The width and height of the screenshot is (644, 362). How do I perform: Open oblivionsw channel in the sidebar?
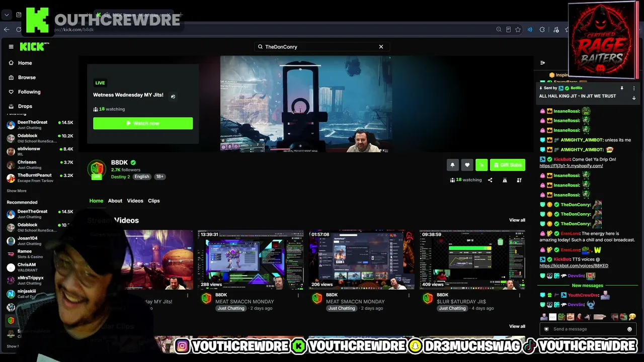click(x=39, y=151)
